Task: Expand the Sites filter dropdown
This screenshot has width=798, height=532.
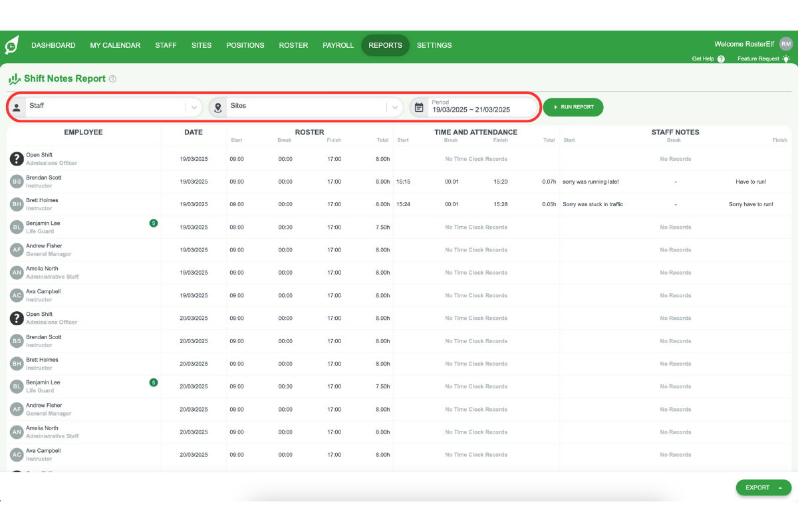Action: pos(395,106)
